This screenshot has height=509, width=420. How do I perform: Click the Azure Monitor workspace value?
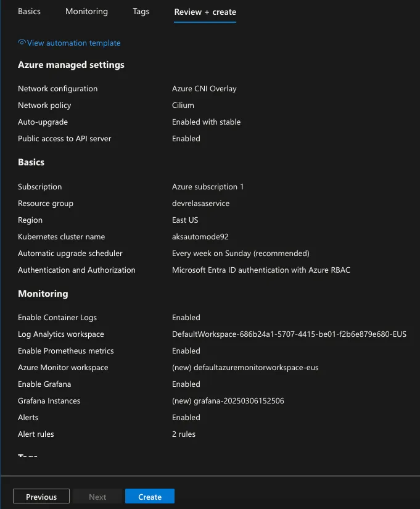(245, 368)
